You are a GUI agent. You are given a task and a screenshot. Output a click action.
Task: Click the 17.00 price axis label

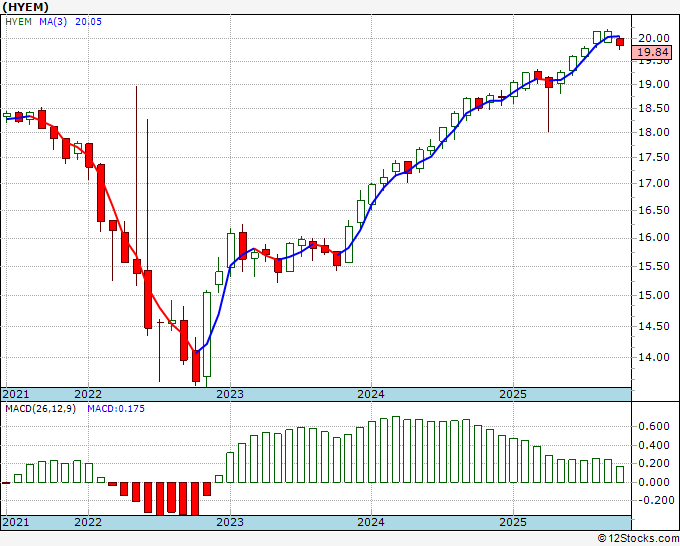(x=654, y=183)
